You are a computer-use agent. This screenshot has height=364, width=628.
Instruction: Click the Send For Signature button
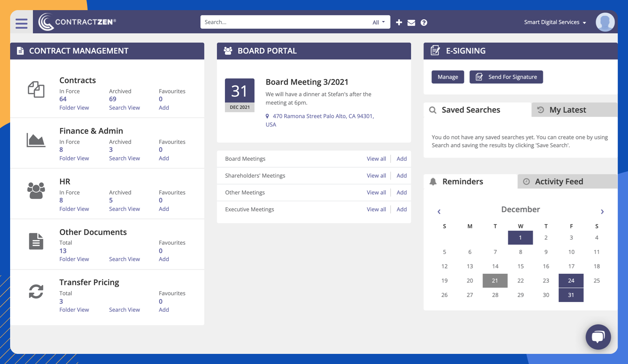(506, 77)
